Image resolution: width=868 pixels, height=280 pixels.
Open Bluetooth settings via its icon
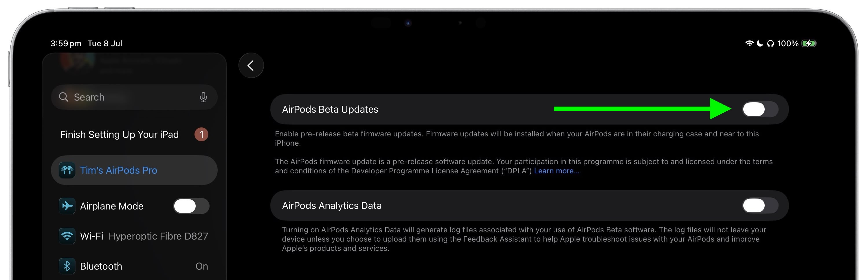[67, 266]
